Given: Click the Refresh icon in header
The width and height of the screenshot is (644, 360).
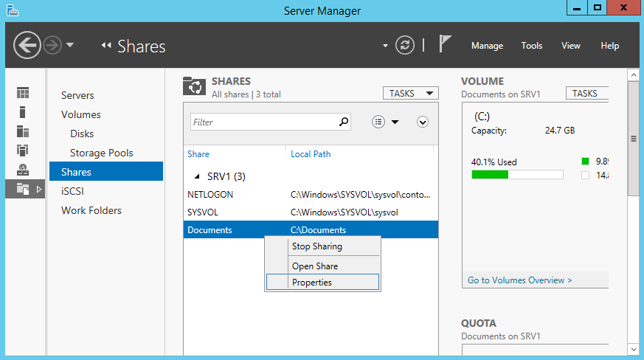Looking at the screenshot, I should pyautogui.click(x=405, y=45).
